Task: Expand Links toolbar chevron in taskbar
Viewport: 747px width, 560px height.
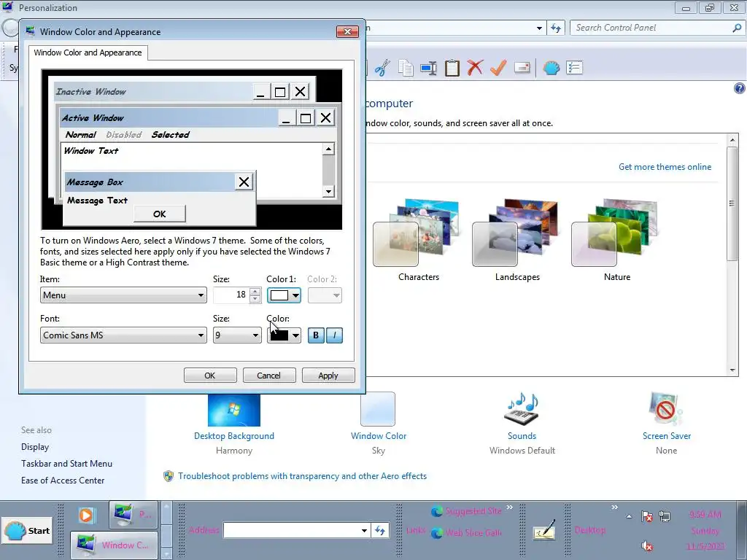Action: 510,507
